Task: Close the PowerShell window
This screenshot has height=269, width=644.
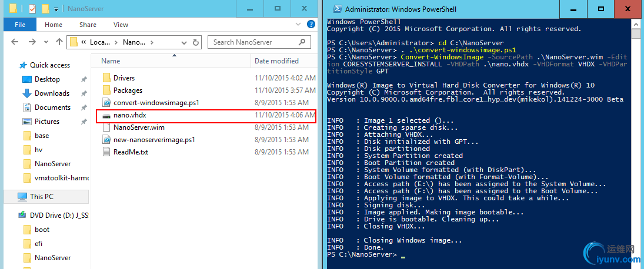Action: [x=627, y=9]
